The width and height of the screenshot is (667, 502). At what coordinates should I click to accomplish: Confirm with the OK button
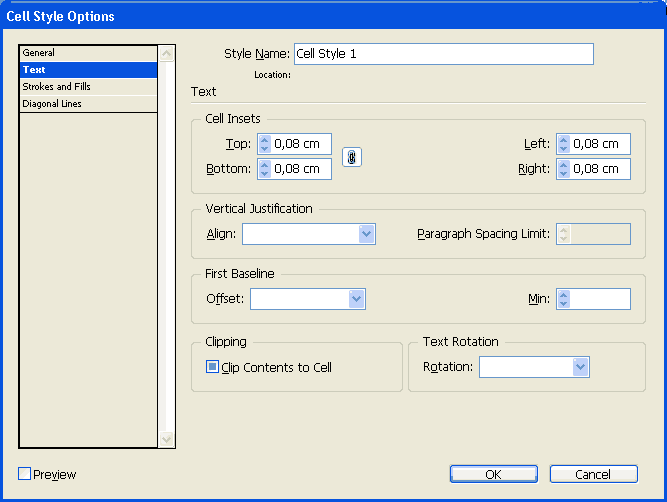493,474
